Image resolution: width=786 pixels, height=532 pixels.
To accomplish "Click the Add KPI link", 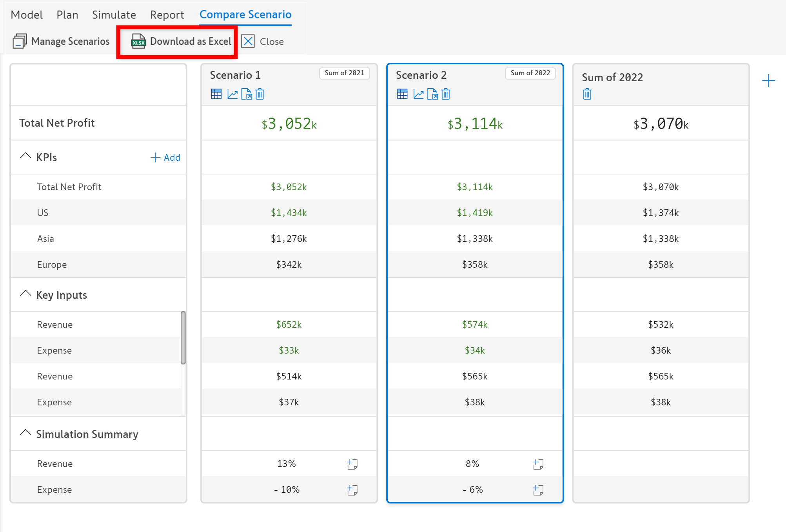I will [x=165, y=158].
